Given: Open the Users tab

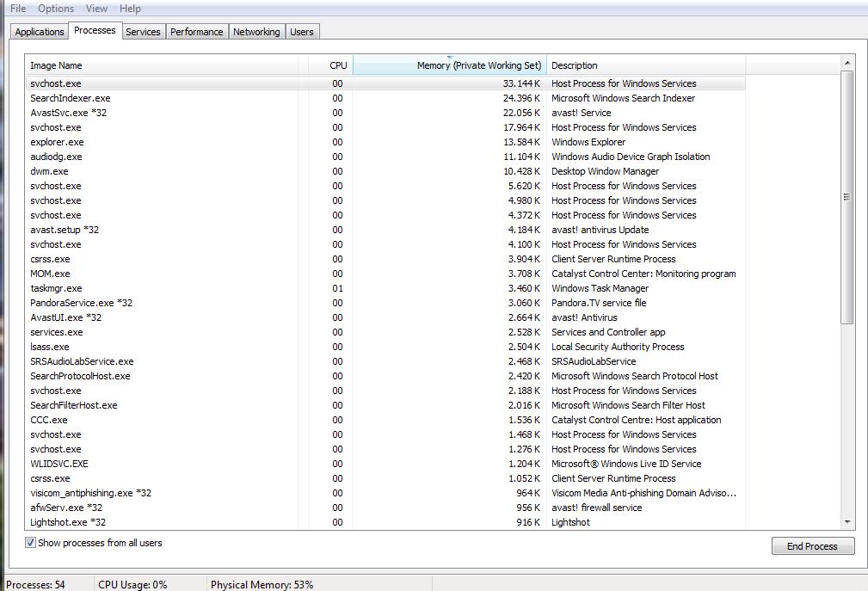Looking at the screenshot, I should 302,32.
